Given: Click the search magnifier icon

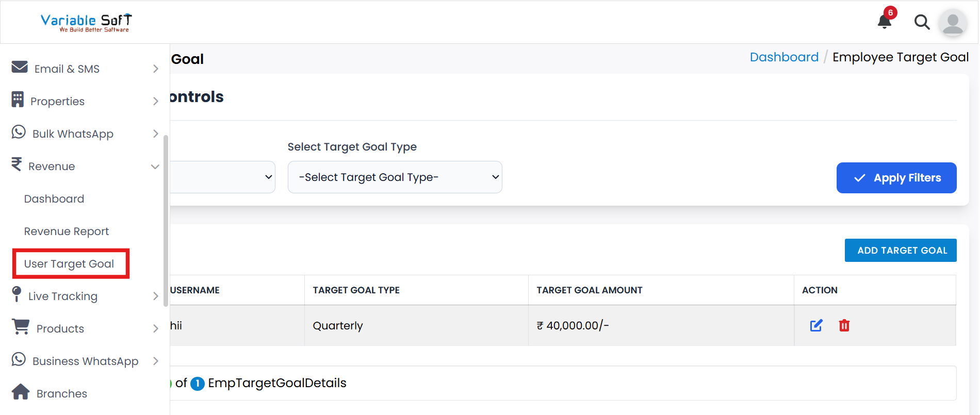Looking at the screenshot, I should [x=921, y=22].
